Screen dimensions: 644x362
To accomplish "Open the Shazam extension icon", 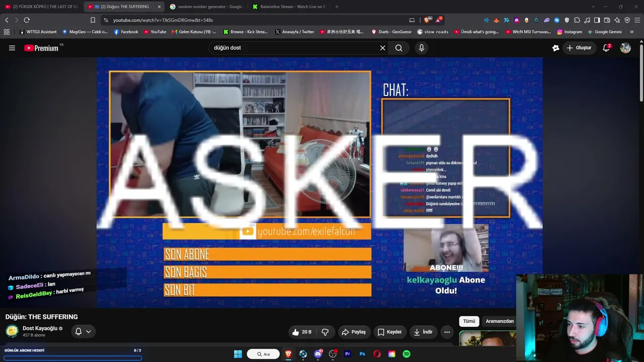I will [x=557, y=20].
